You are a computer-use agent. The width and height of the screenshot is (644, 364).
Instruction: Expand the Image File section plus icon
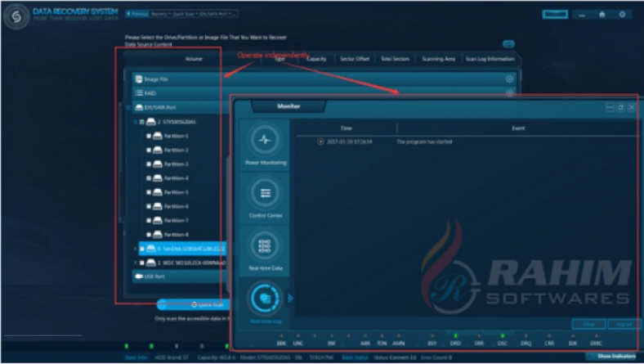pyautogui.click(x=509, y=79)
